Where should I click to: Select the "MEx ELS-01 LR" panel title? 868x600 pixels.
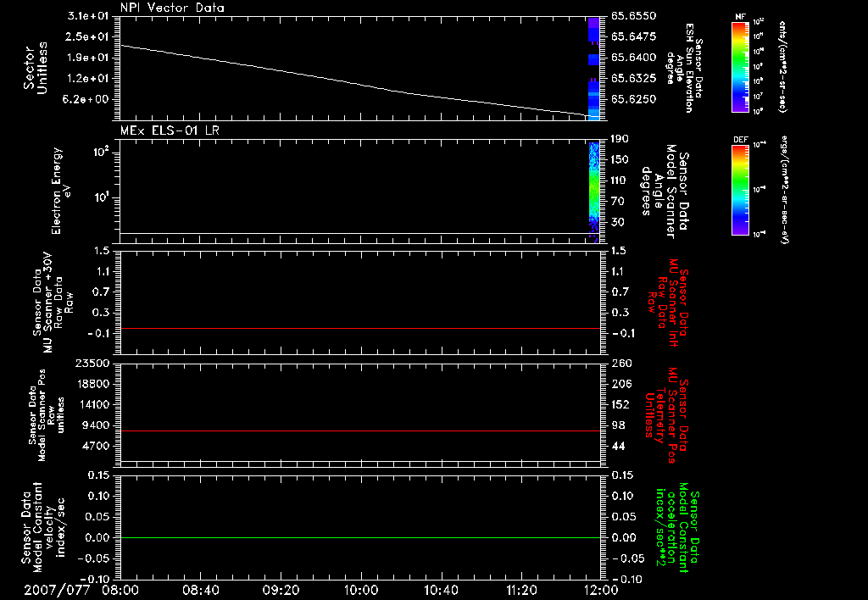point(170,131)
